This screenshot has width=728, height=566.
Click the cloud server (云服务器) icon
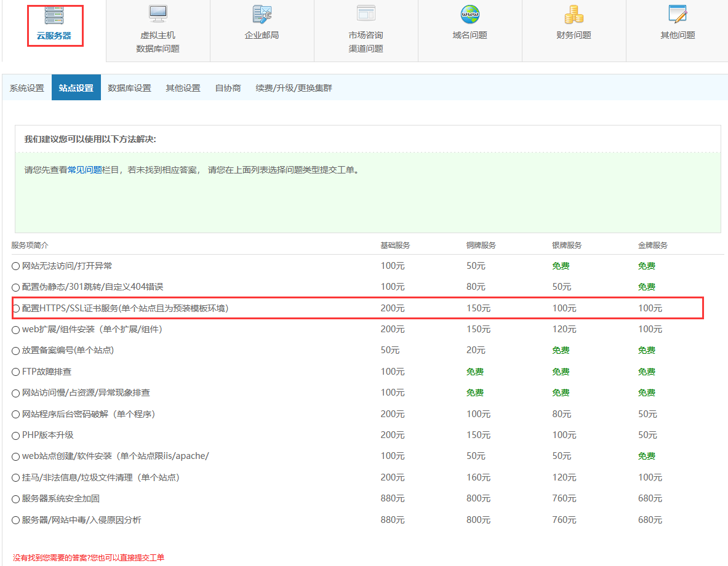pos(54,15)
